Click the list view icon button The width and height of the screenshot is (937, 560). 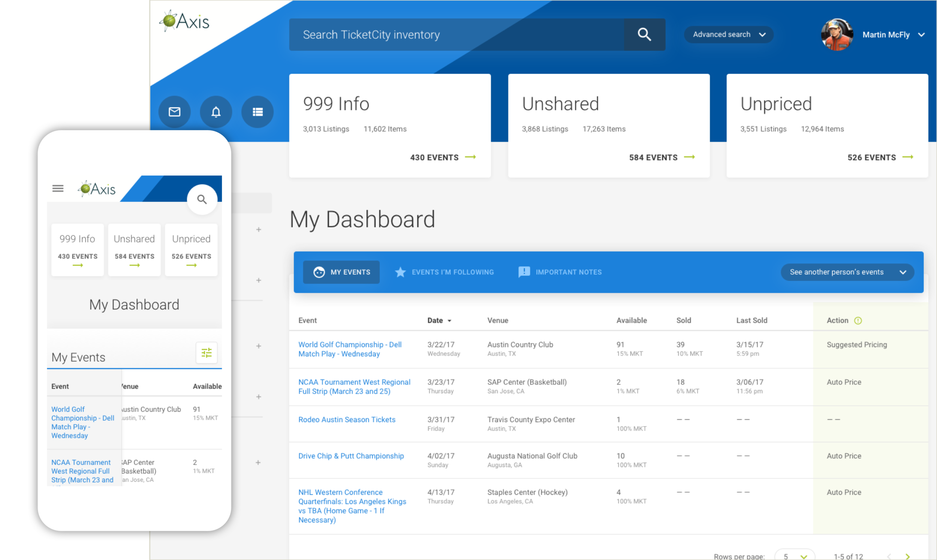click(x=257, y=112)
